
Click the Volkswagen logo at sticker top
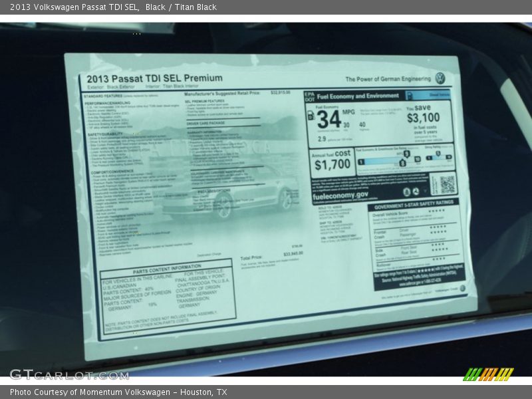pyautogui.click(x=440, y=78)
